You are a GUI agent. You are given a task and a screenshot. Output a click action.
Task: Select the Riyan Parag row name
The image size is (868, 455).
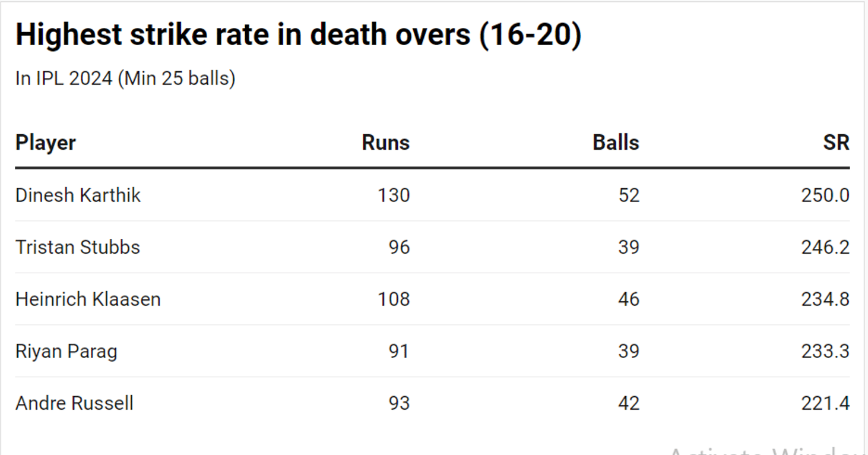[x=66, y=351]
